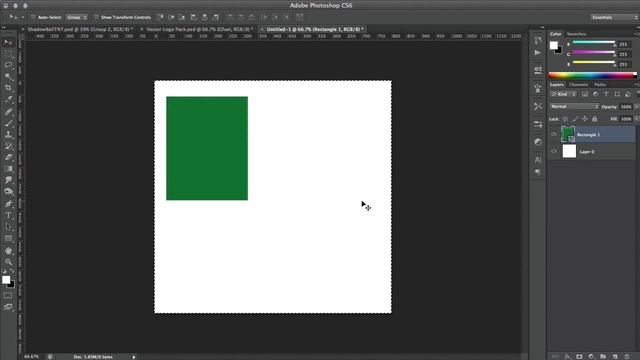Select the Color panel tab
The width and height of the screenshot is (640, 360).
coord(556,34)
